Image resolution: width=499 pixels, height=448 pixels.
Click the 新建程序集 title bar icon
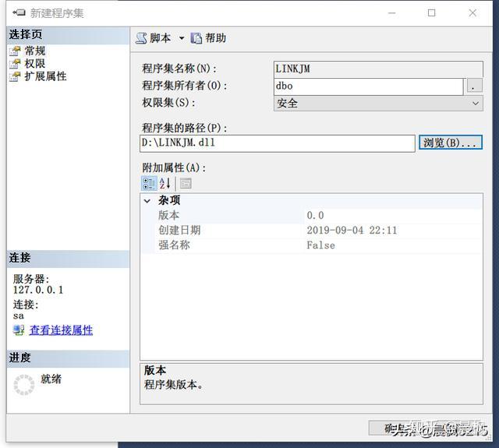[19, 12]
